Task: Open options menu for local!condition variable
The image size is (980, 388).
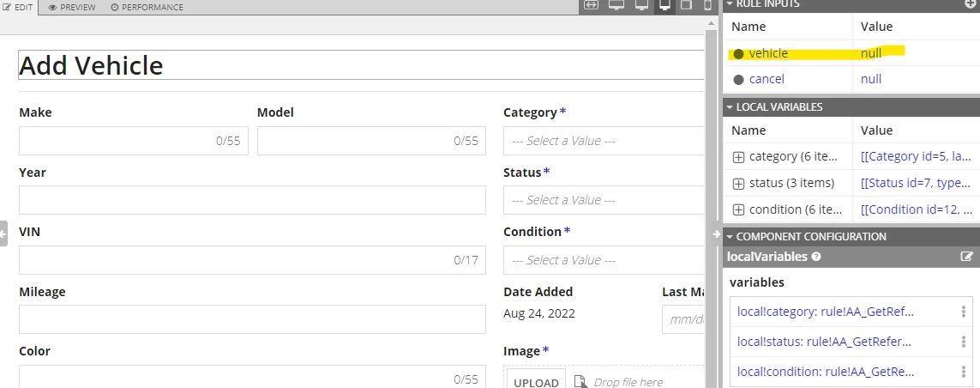Action: [x=963, y=372]
